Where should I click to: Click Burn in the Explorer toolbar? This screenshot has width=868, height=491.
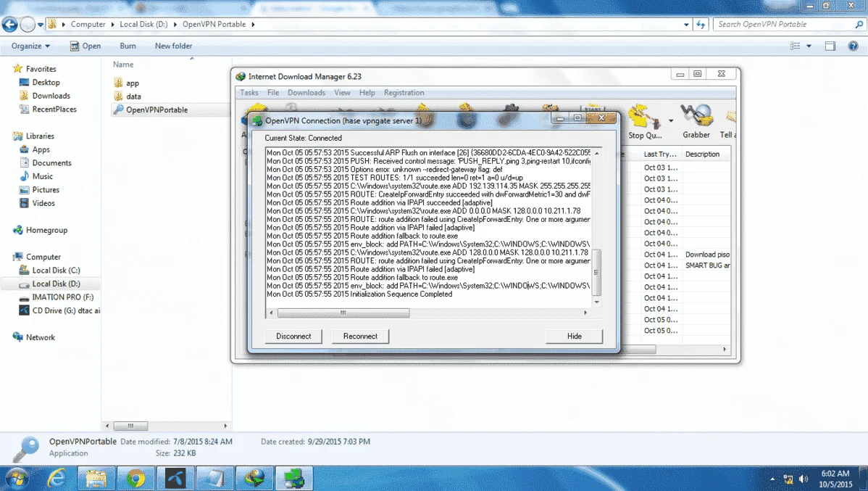pos(128,46)
